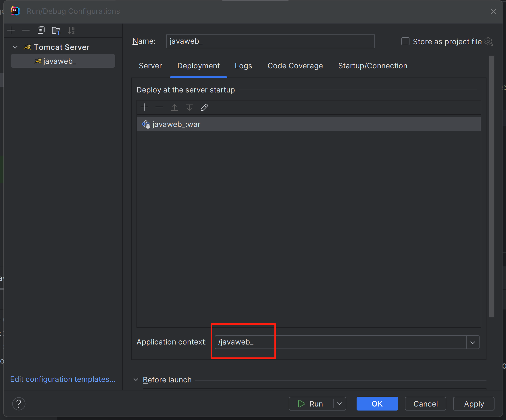Click the Apply button
The height and width of the screenshot is (420, 506).
(474, 404)
